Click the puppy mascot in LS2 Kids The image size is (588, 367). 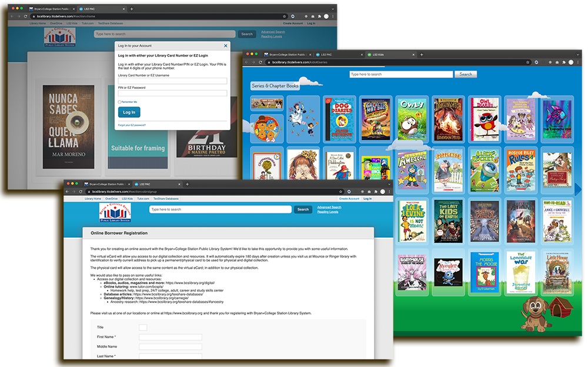pyautogui.click(x=535, y=314)
